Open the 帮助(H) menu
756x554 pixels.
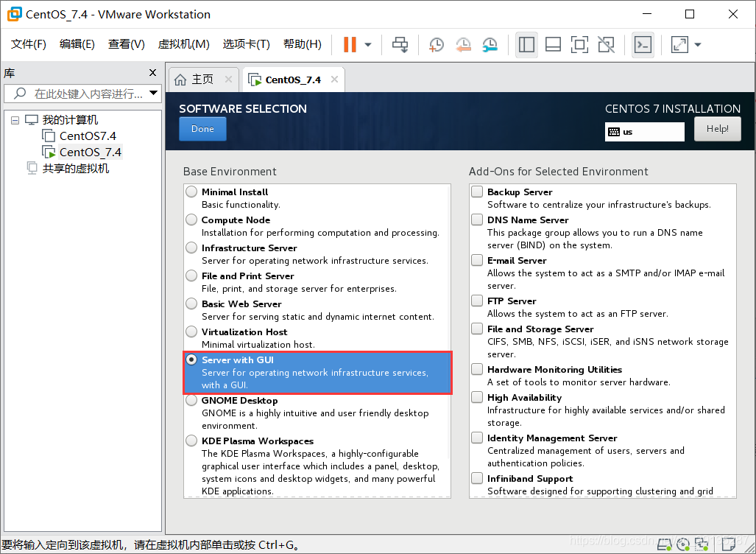click(x=303, y=44)
